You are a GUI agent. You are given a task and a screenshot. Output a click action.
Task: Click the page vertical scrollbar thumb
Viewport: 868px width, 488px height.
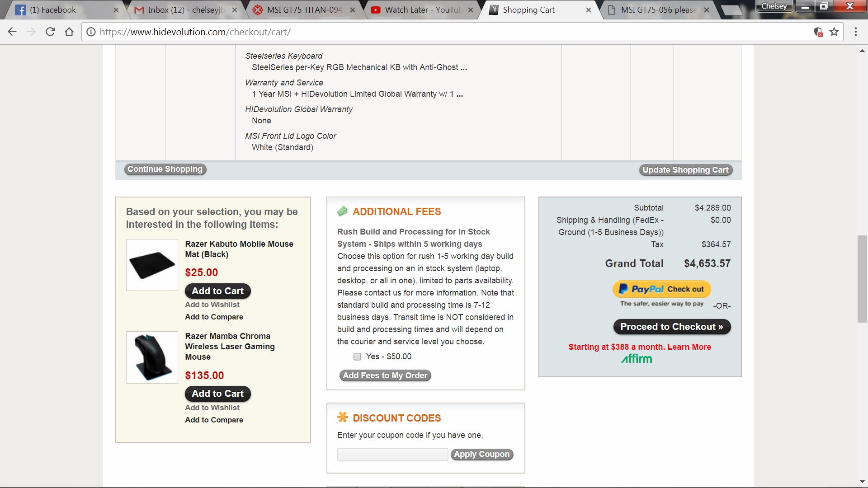tap(862, 279)
